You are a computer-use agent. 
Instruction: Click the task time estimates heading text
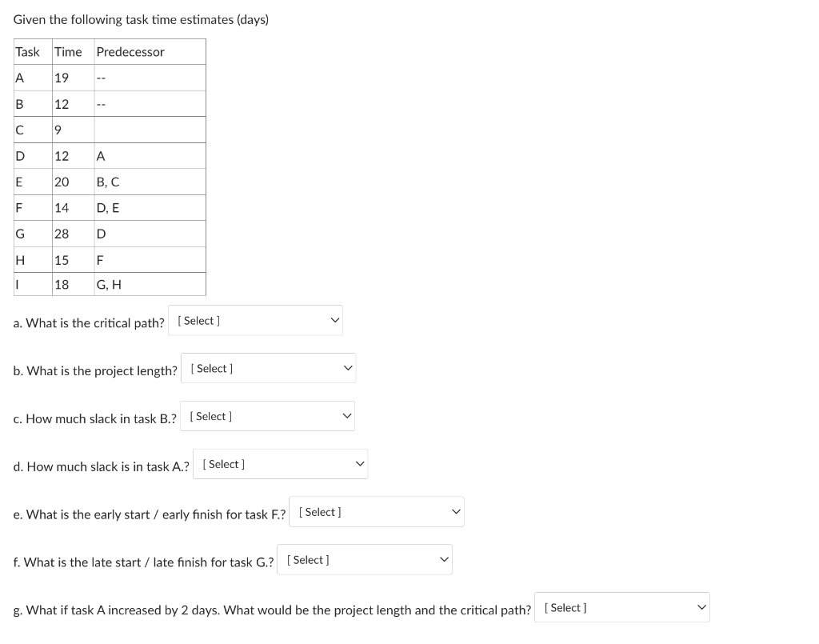tap(141, 19)
